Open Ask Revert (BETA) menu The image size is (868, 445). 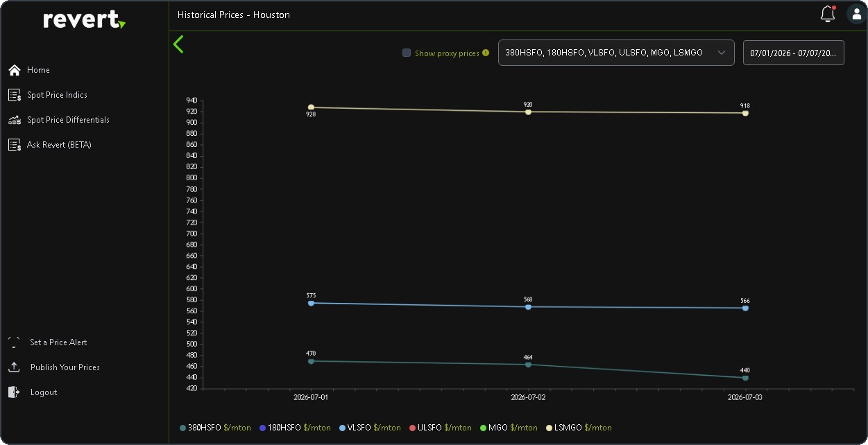[59, 145]
